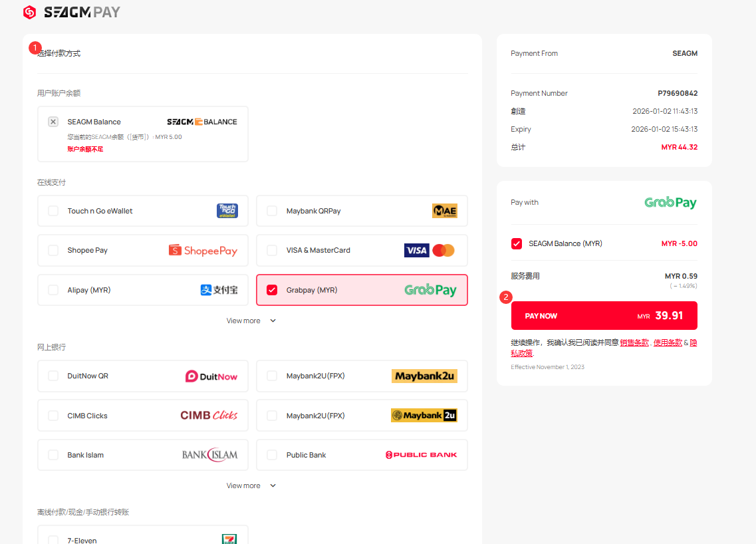Select the Bank Islam payment option
This screenshot has width=756, height=544.
[86, 455]
